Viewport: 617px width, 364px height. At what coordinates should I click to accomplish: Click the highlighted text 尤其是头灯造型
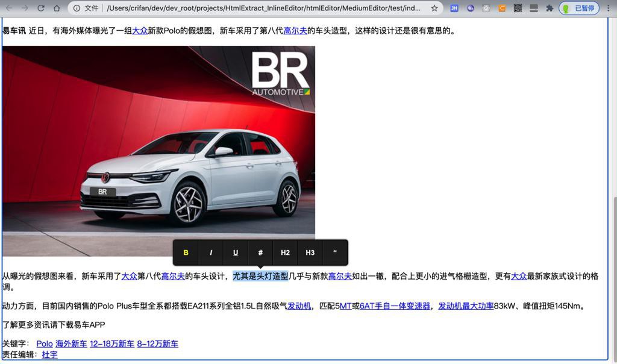[260, 276]
